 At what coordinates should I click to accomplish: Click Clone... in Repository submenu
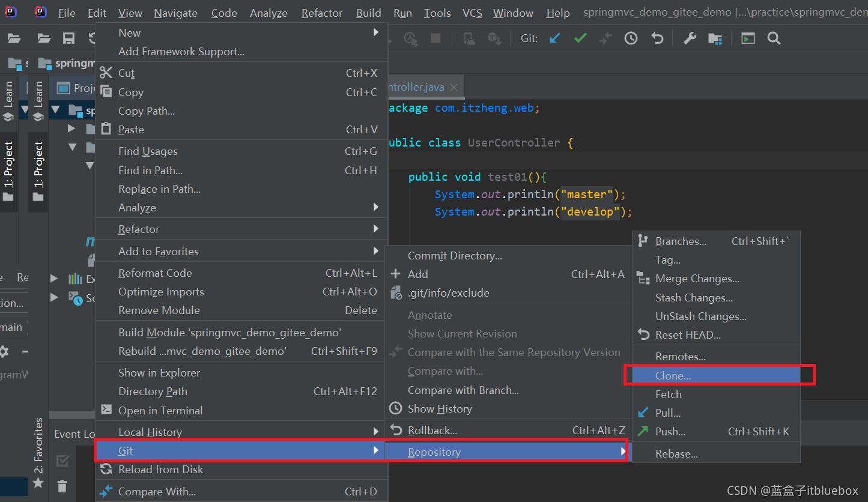[x=717, y=376]
